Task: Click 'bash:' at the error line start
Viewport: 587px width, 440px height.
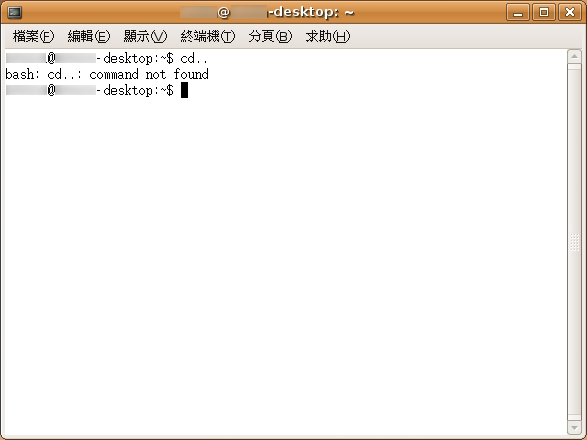Action: pos(22,74)
